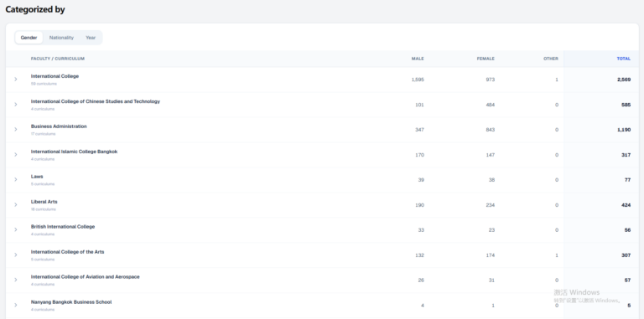Switch to the Year tab
644x319 pixels.
[x=91, y=38]
